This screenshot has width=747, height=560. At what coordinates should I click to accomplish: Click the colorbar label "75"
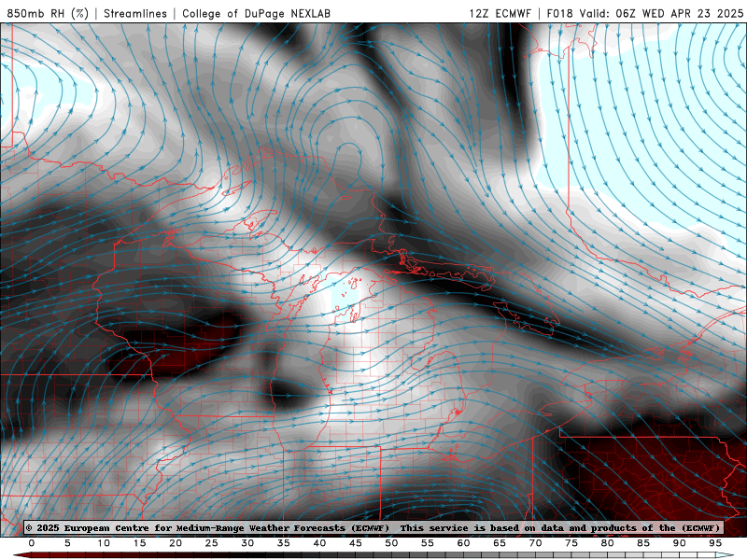pos(571,543)
